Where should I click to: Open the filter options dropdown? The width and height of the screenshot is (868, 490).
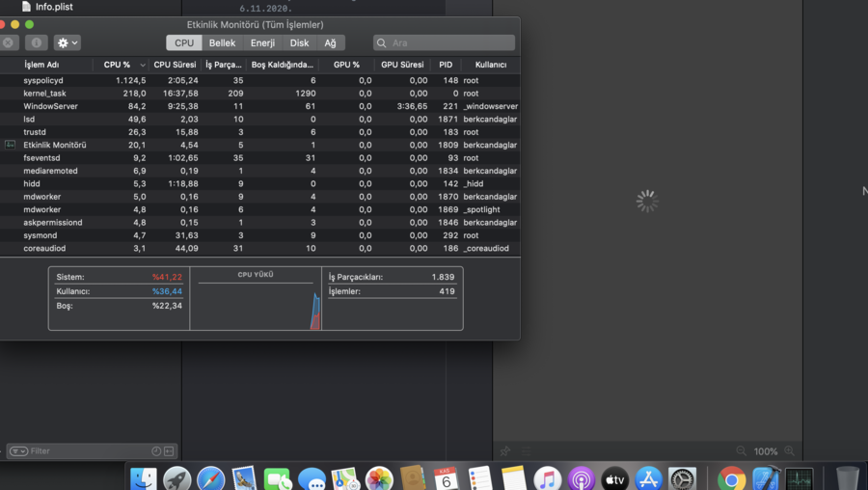(x=18, y=451)
